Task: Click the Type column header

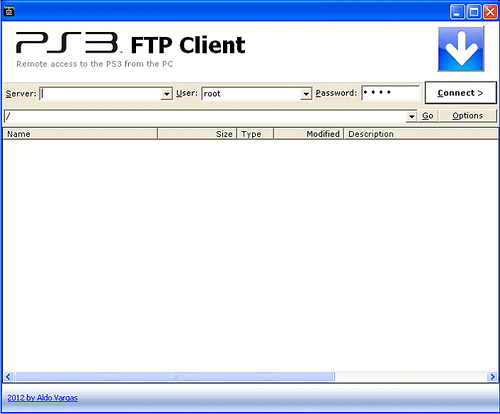Action: [255, 134]
